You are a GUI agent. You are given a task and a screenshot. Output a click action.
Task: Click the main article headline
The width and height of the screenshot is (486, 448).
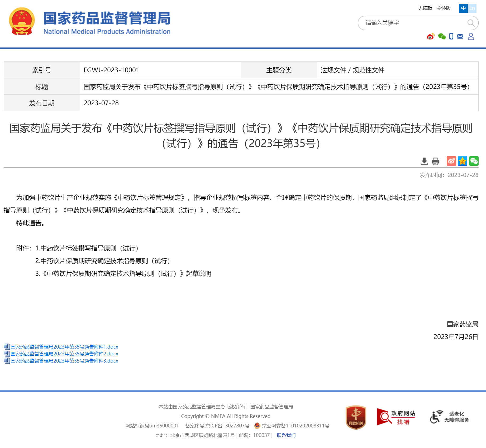241,136
